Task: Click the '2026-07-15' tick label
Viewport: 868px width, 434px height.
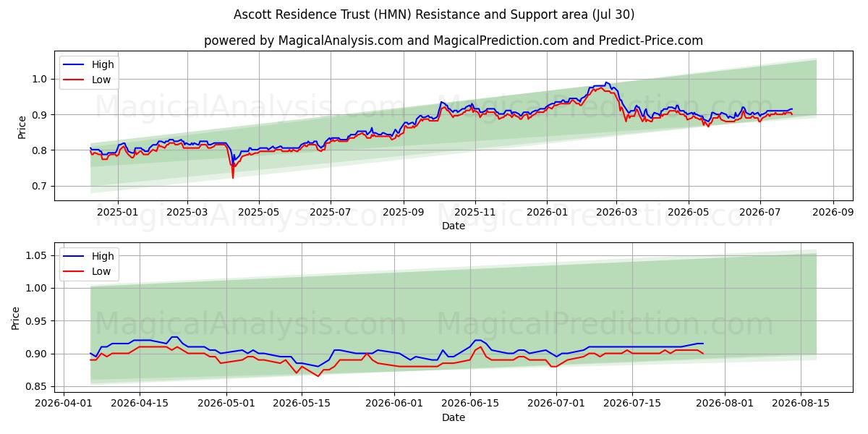Action: click(633, 404)
